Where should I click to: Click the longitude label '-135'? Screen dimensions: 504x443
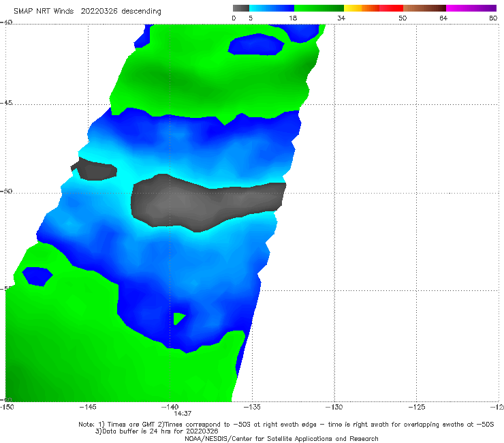coord(252,407)
